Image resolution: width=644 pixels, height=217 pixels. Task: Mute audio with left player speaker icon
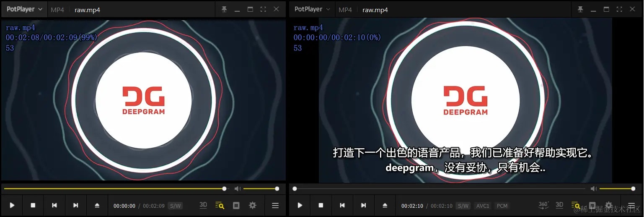point(238,189)
